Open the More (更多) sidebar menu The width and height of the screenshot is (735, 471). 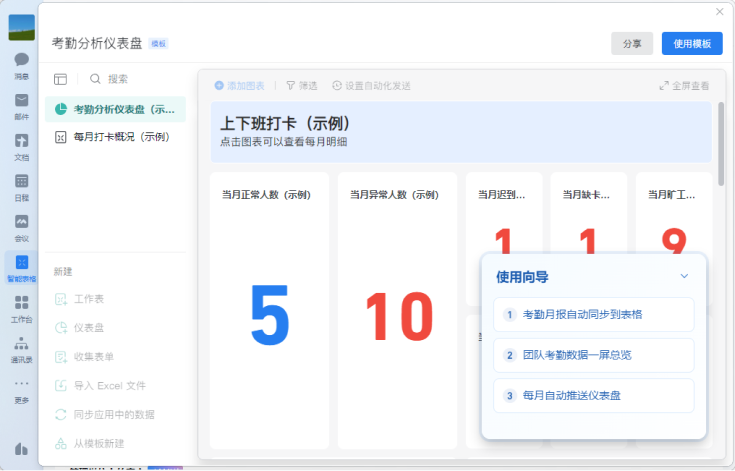point(22,391)
